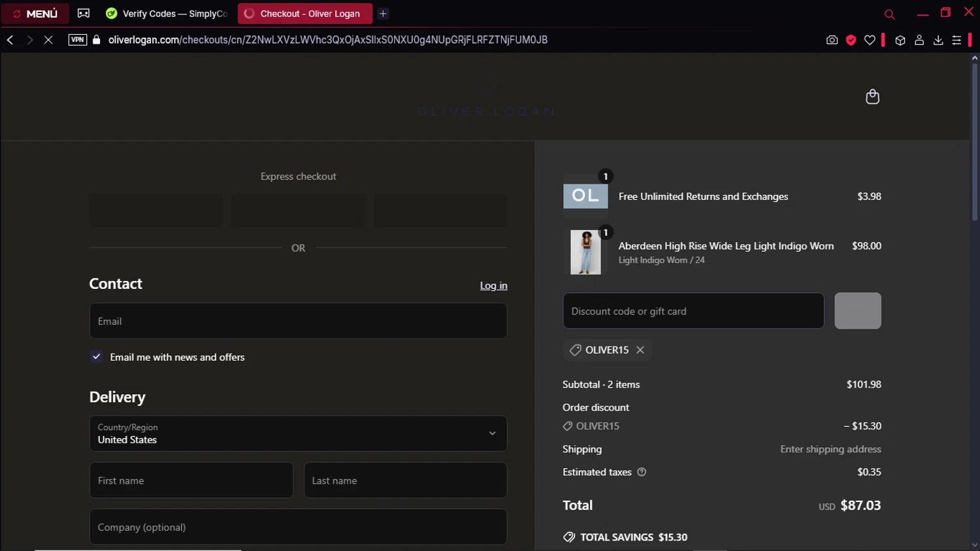Click 'Enter shipping address' text
Screen dimensions: 980x551
point(830,449)
